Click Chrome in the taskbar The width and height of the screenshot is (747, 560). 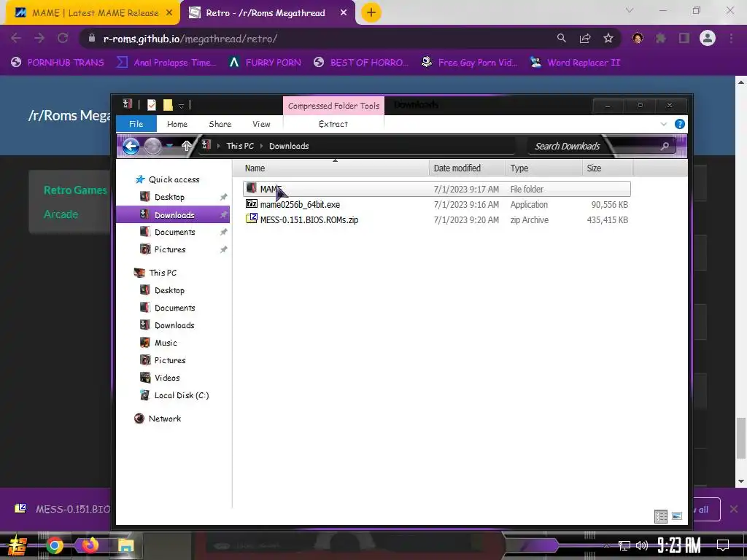click(x=54, y=545)
